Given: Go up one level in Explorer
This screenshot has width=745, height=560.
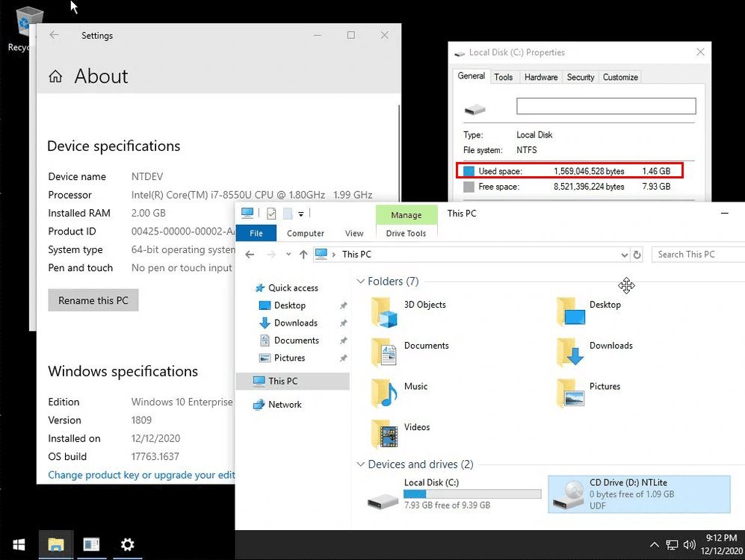Looking at the screenshot, I should coord(303,255).
